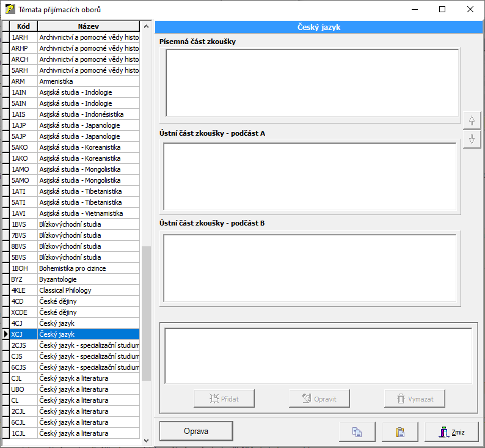Click the Vymazat delete button
Screen dimensions: 485x448
[415, 398]
